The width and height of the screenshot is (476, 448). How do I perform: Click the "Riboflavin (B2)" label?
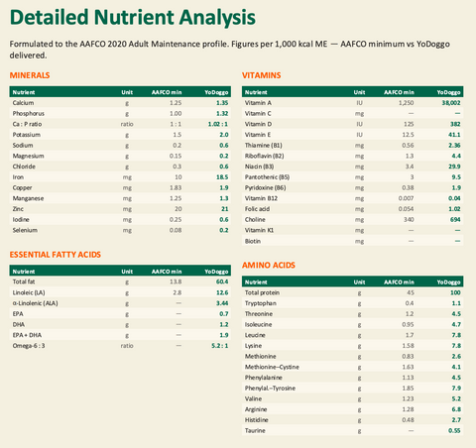click(265, 156)
